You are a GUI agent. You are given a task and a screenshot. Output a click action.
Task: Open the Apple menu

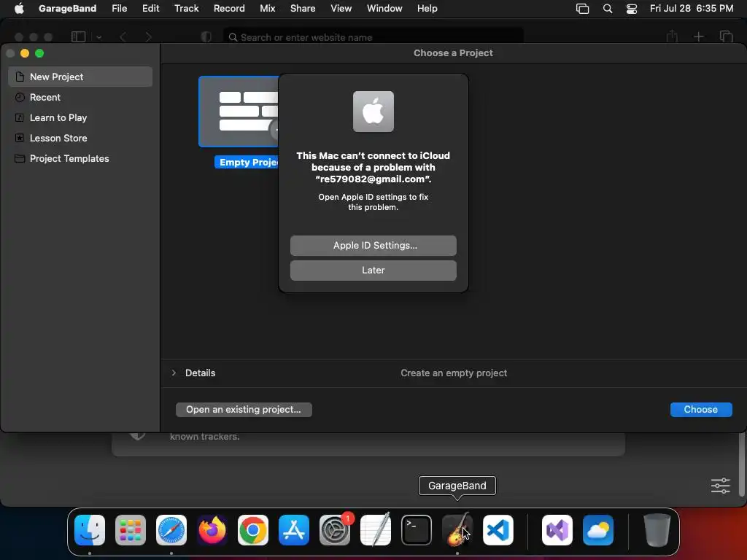pyautogui.click(x=19, y=9)
